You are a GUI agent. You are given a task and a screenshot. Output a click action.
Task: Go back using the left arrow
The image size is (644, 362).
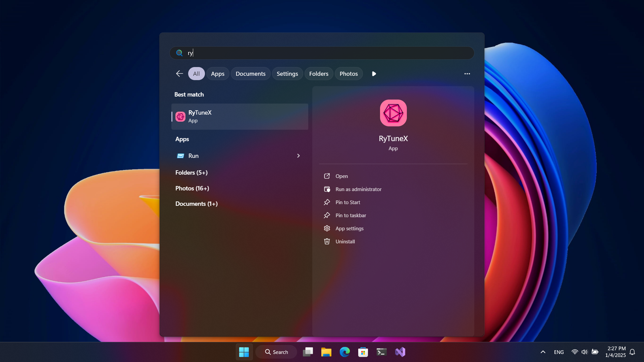(179, 74)
